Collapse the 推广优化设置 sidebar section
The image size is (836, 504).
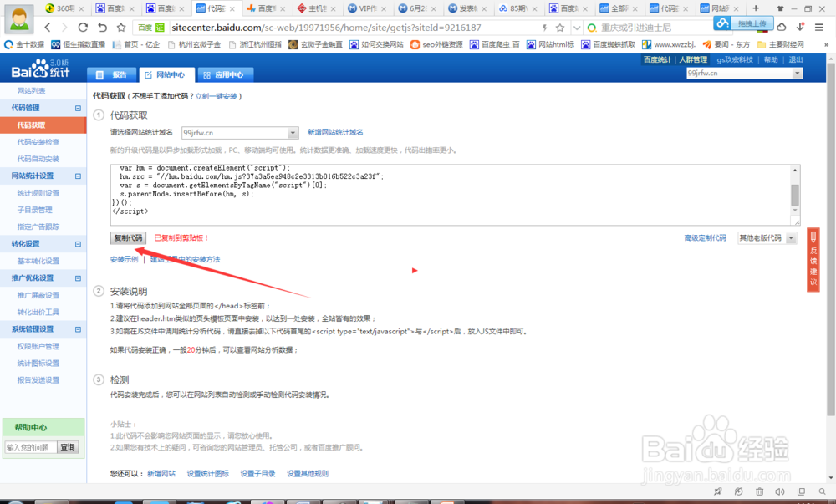pos(78,278)
